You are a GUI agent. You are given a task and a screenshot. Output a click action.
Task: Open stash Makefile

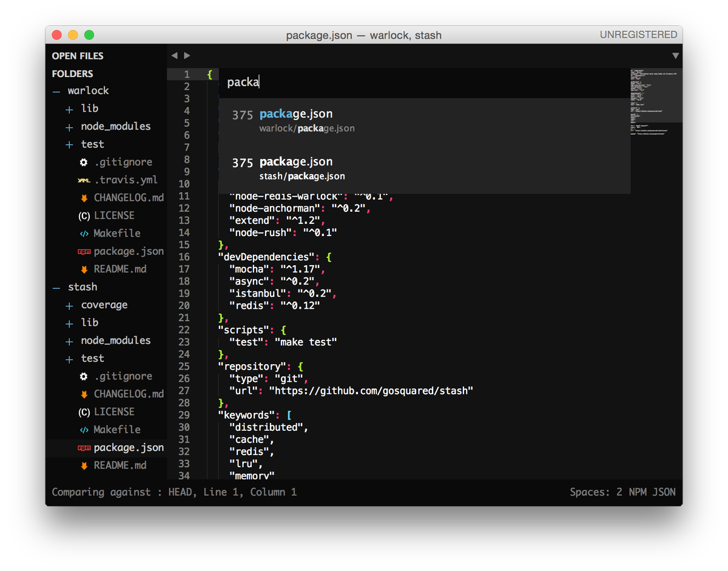[x=117, y=430]
